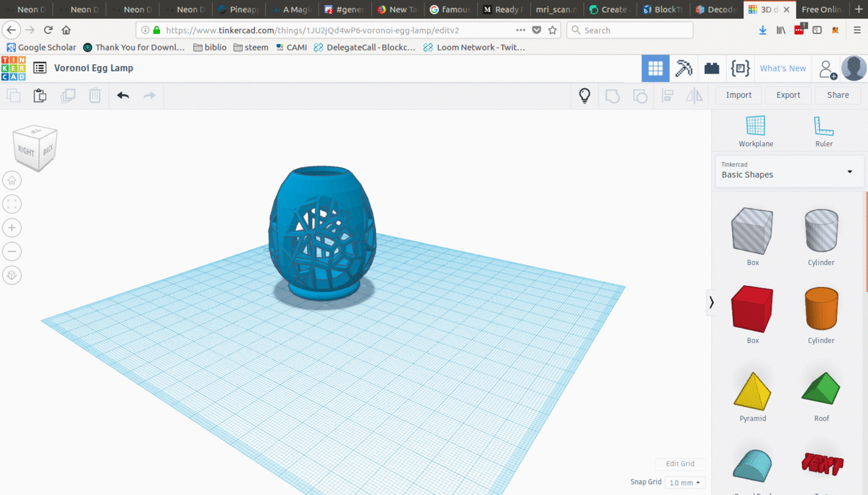Image resolution: width=868 pixels, height=495 pixels.
Task: Click the Tinkercad logo
Action: click(x=13, y=68)
